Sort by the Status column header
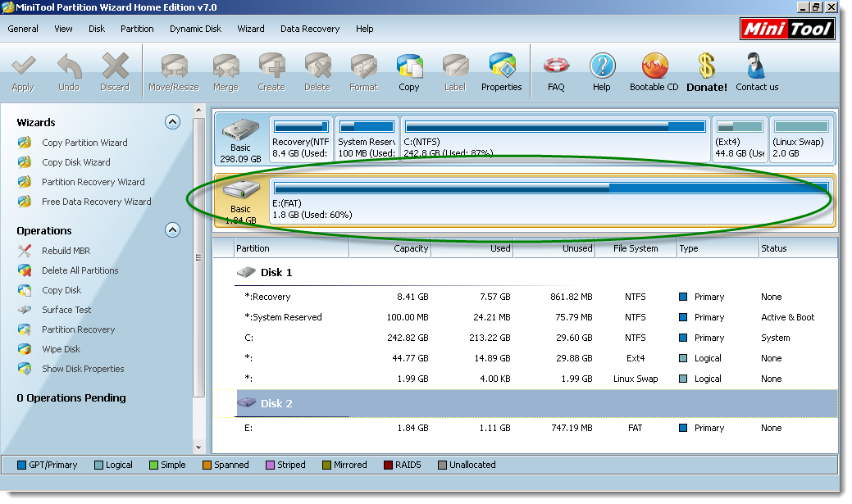This screenshot has height=504, width=852. [798, 248]
